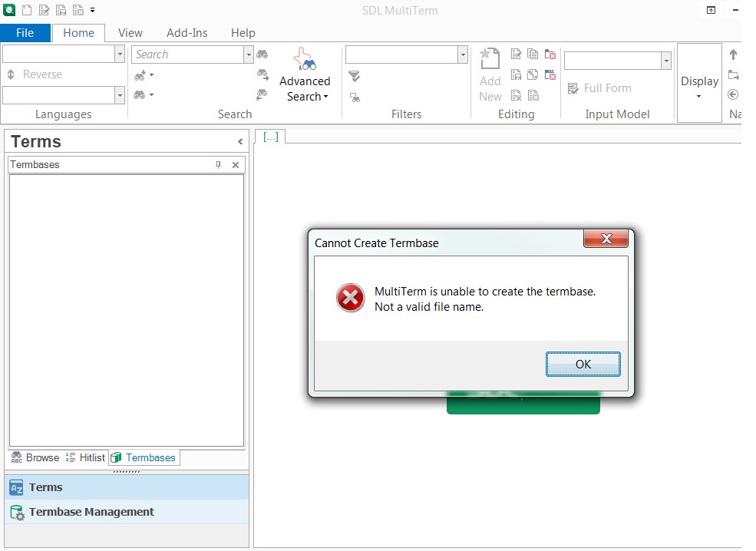Screen dimensions: 756x551
Task: Click the save disk icon in Editing group
Action: pos(516,74)
